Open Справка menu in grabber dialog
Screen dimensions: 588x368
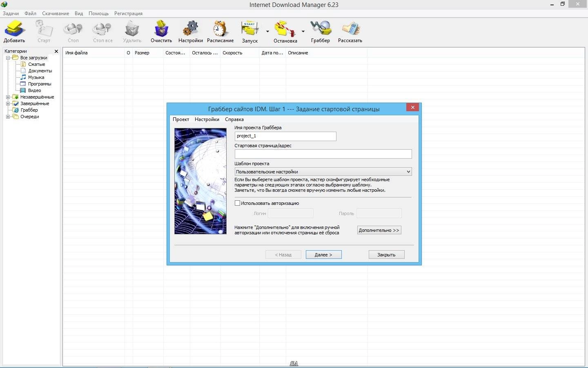[234, 119]
